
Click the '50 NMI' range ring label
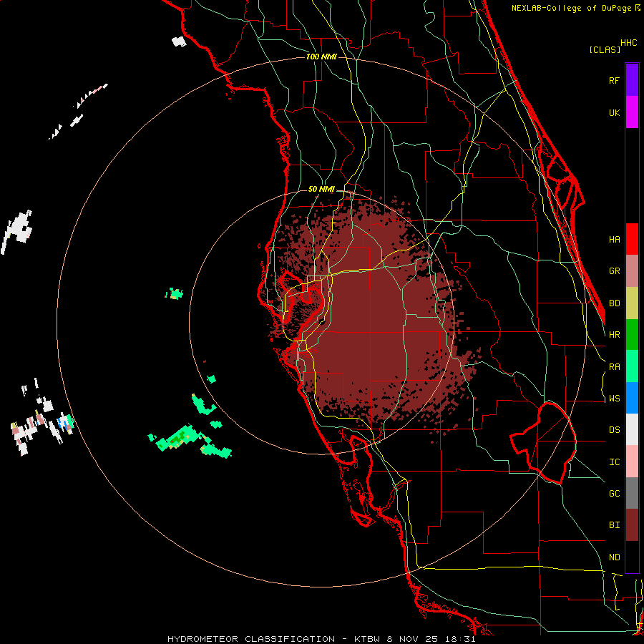pos(321,189)
